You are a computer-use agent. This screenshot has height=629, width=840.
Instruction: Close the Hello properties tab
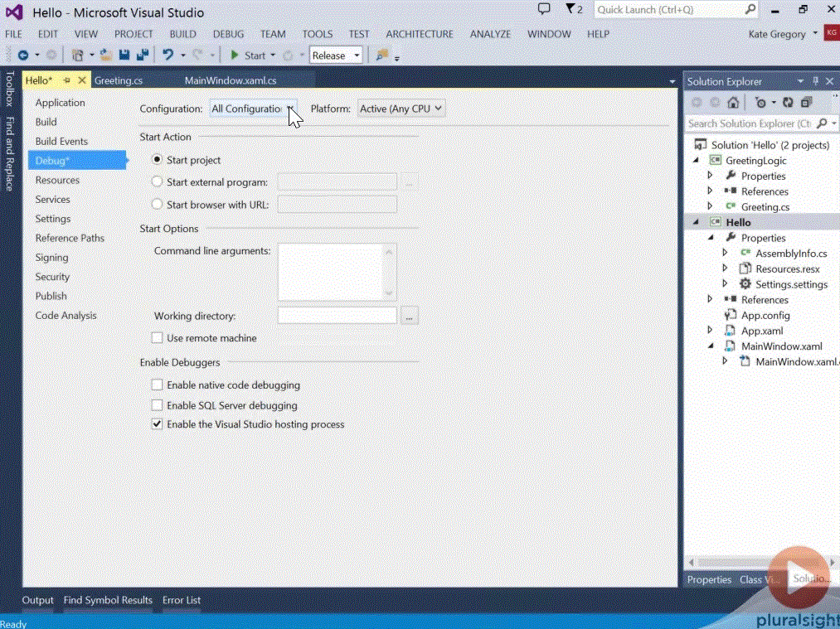click(81, 80)
